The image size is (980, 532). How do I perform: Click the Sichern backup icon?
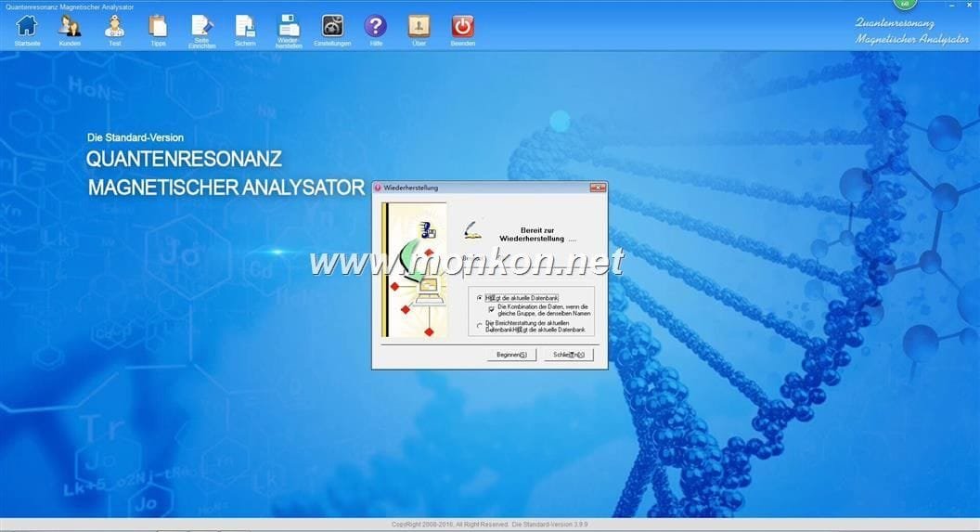point(245,26)
